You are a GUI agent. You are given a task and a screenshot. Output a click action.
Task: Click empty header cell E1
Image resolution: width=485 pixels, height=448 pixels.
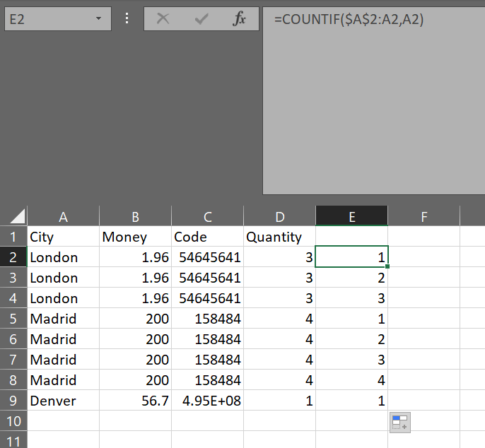click(351, 237)
